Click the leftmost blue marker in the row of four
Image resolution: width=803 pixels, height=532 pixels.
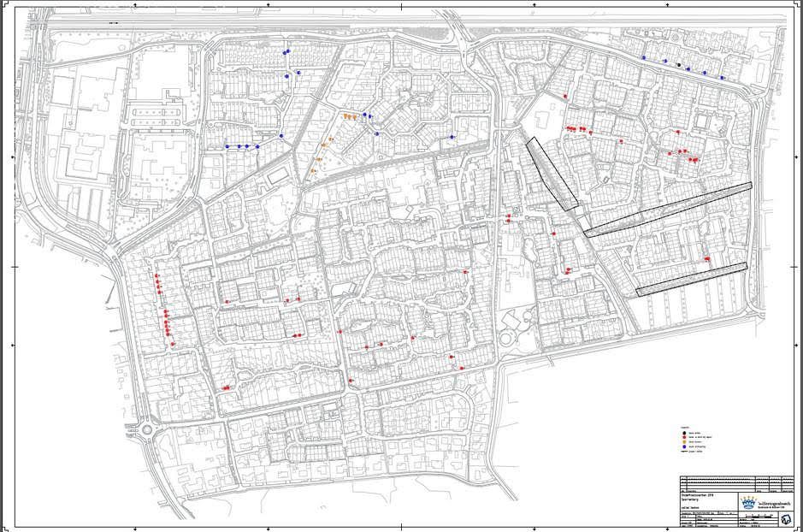click(227, 146)
